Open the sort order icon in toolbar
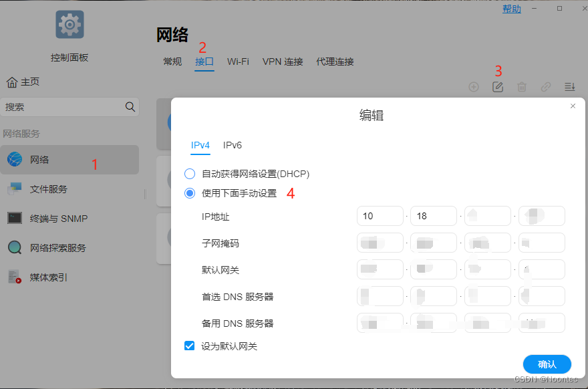The image size is (588, 389). pos(569,87)
